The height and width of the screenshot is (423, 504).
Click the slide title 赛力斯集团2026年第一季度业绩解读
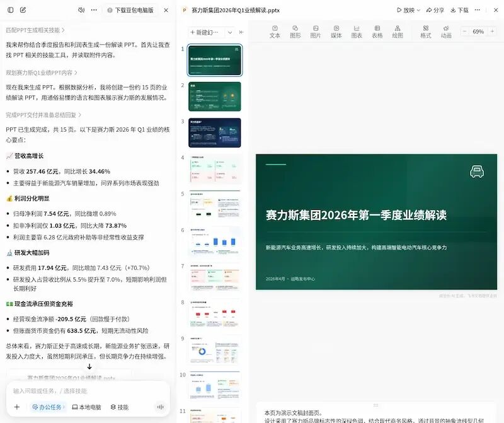pyautogui.click(x=356, y=215)
